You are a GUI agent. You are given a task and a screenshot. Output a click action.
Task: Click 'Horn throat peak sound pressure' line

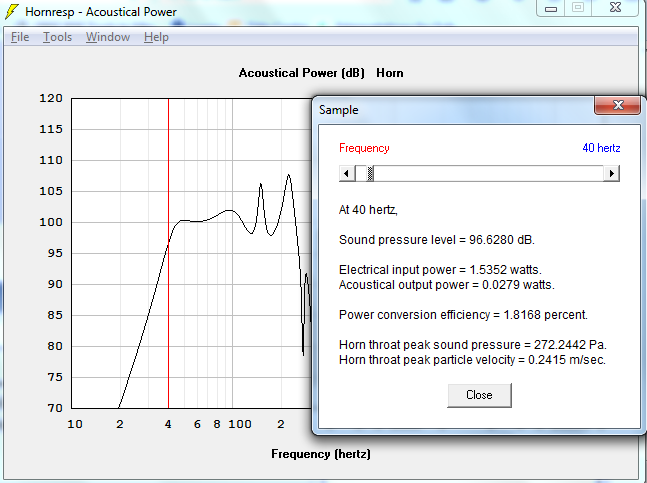tap(473, 345)
